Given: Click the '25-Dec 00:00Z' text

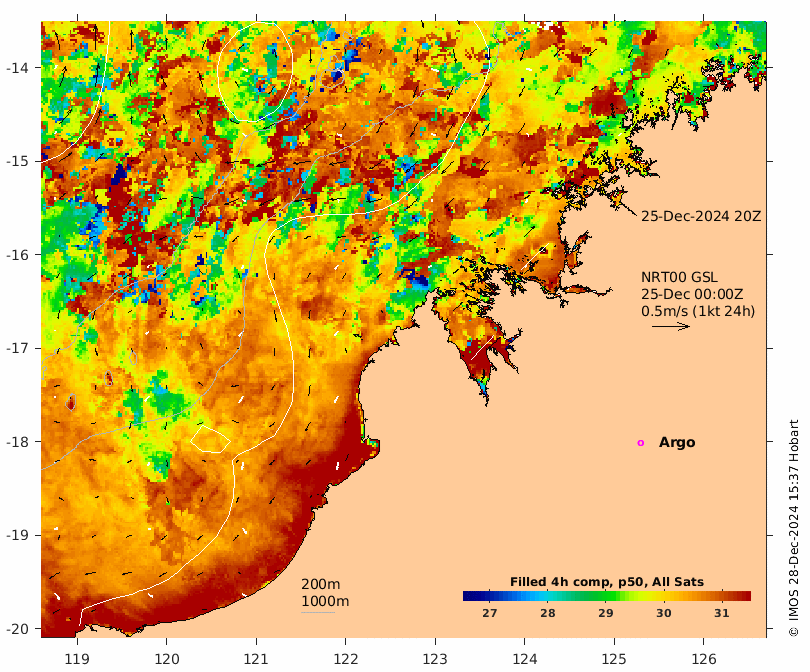Looking at the screenshot, I should coord(692,294).
